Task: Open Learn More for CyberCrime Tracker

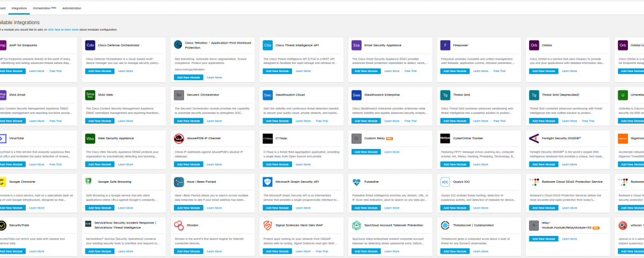Action: [480, 164]
